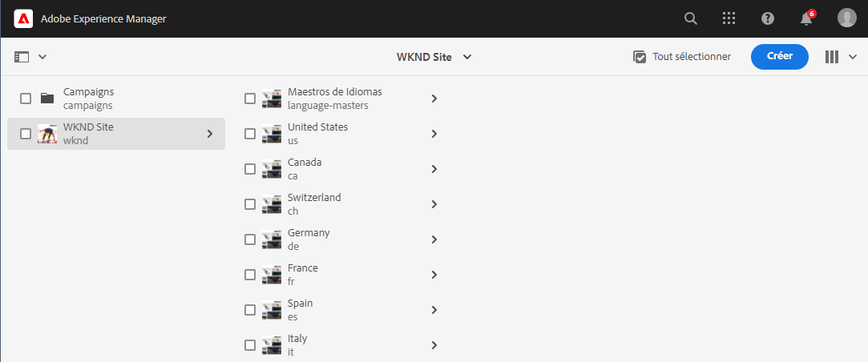Image resolution: width=868 pixels, height=362 pixels.
Task: Select the France label
Action: pyautogui.click(x=303, y=268)
